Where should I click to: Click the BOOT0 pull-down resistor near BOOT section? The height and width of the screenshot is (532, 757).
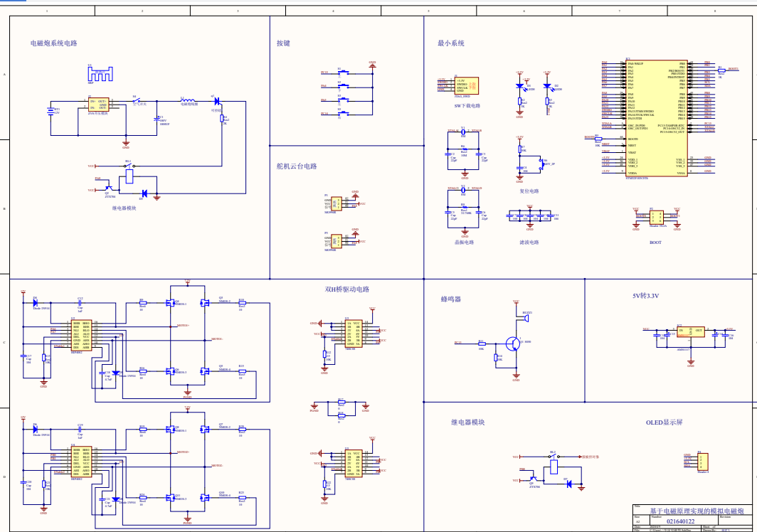point(597,139)
